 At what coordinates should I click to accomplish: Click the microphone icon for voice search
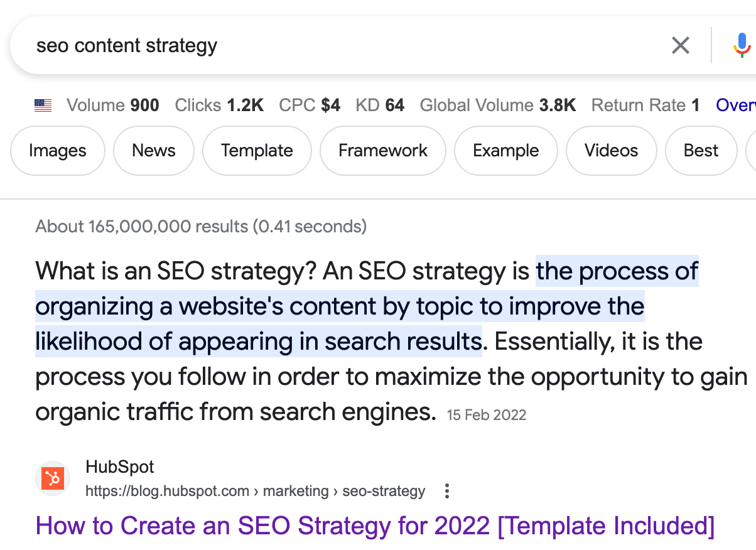pyautogui.click(x=742, y=45)
